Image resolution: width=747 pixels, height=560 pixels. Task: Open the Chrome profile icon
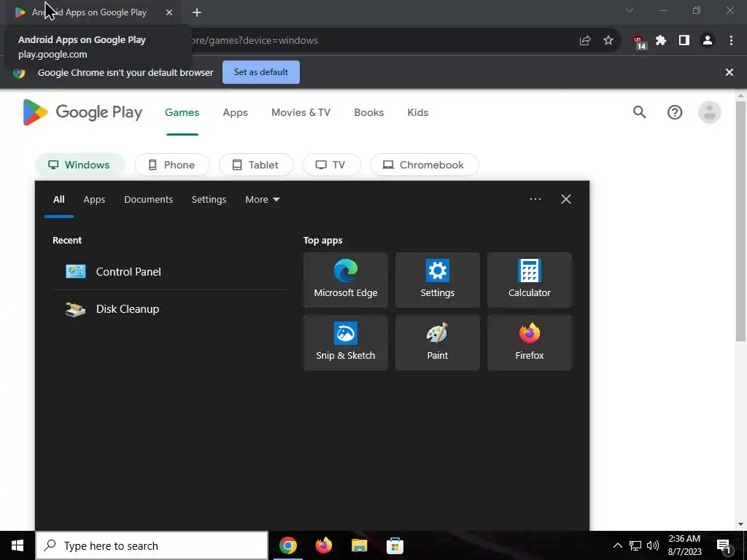pos(708,41)
